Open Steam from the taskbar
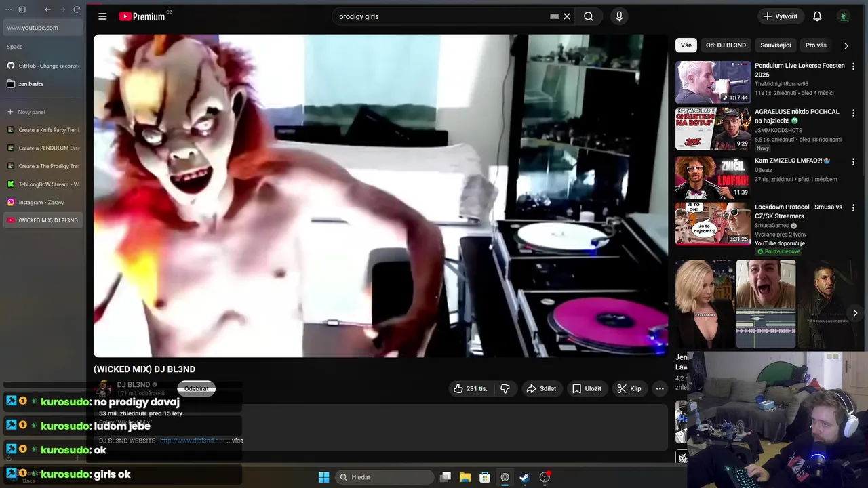The image size is (868, 488). [x=524, y=477]
